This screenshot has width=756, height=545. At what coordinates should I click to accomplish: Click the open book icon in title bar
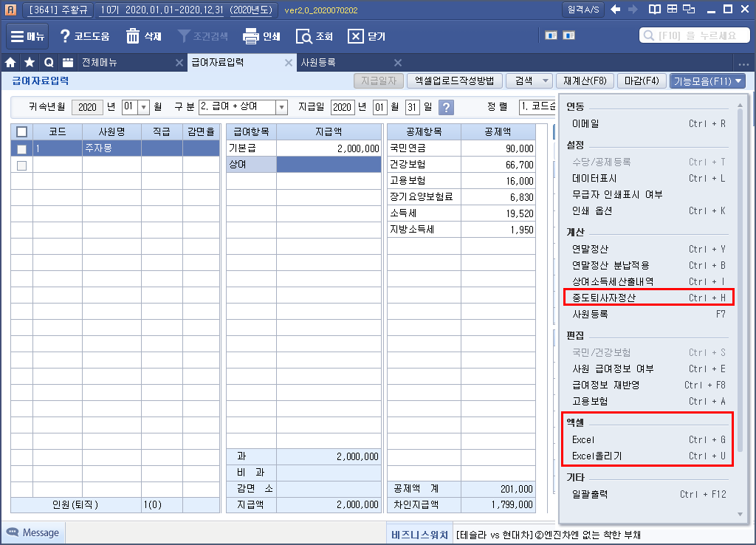[x=655, y=9]
